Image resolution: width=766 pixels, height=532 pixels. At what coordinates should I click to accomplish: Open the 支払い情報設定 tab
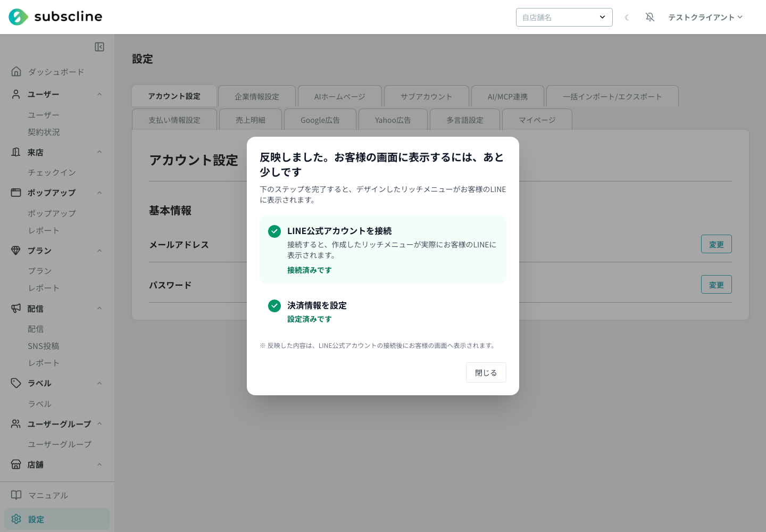click(x=174, y=120)
